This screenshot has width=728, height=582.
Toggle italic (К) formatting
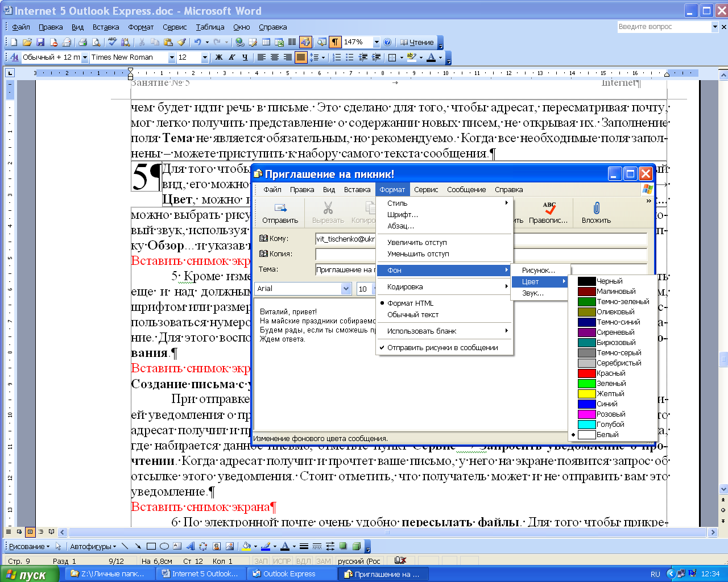coord(231,57)
